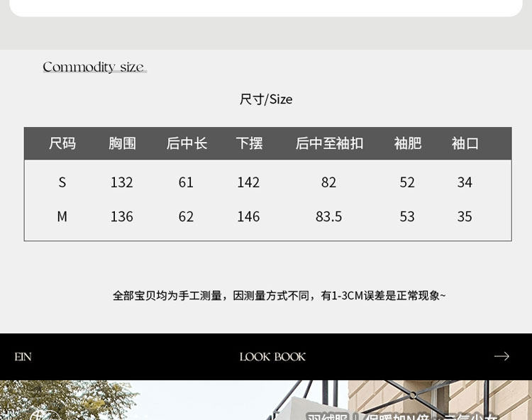Click the 83.5 sleeve length value
This screenshot has width=532, height=420.
point(328,216)
